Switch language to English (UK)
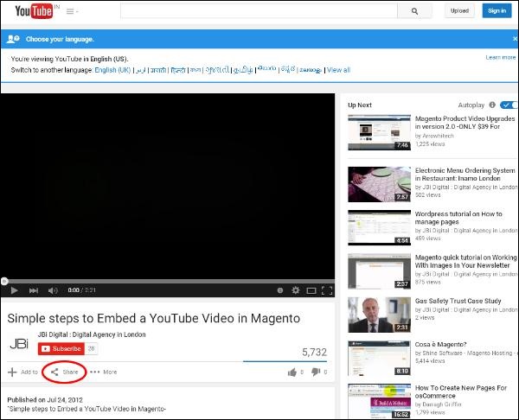Image resolution: width=519 pixels, height=420 pixels. pos(112,70)
